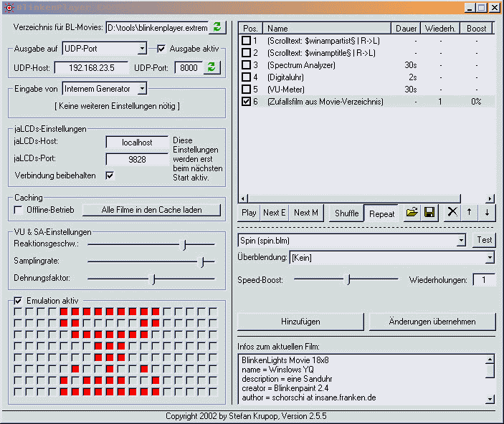504x424 pixels.
Task: Enable the Offline-Betrieb checkbox
Action: pyautogui.click(x=19, y=210)
